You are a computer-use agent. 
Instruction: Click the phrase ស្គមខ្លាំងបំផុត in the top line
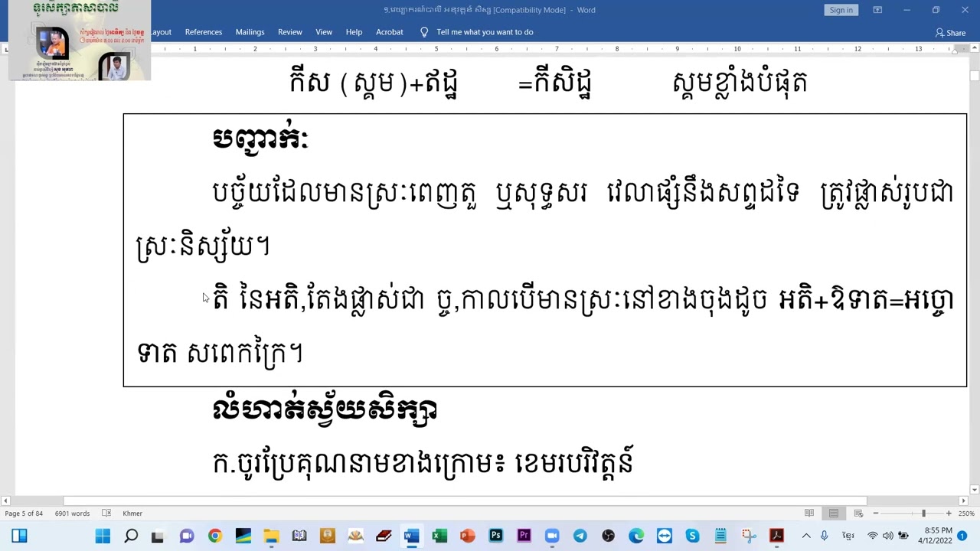click(x=740, y=83)
